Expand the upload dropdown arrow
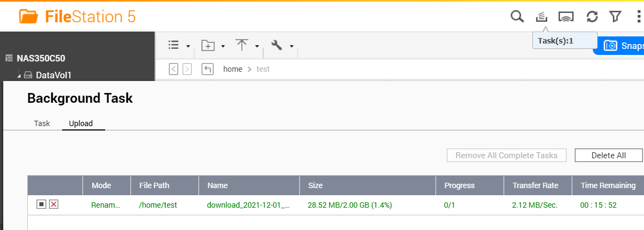Viewport: 644px width, 230px height. pos(257,46)
